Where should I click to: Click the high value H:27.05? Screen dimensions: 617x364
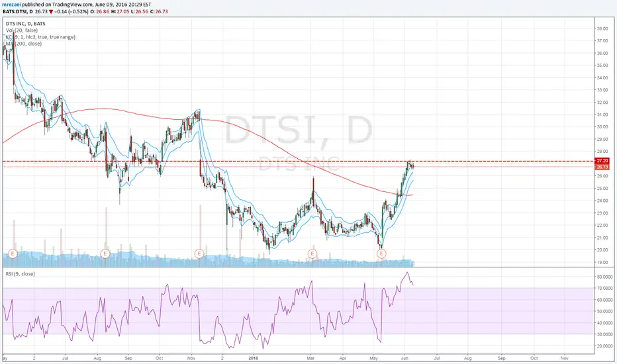(x=120, y=12)
